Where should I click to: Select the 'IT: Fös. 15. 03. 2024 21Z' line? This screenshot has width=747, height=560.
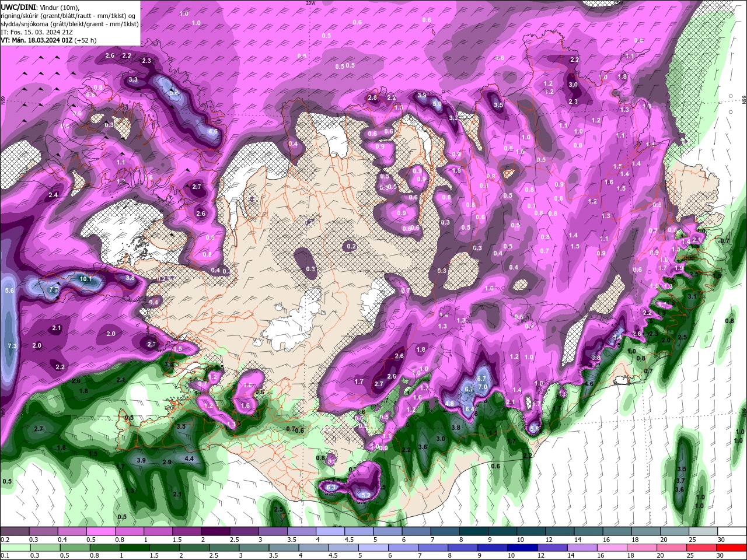point(37,32)
